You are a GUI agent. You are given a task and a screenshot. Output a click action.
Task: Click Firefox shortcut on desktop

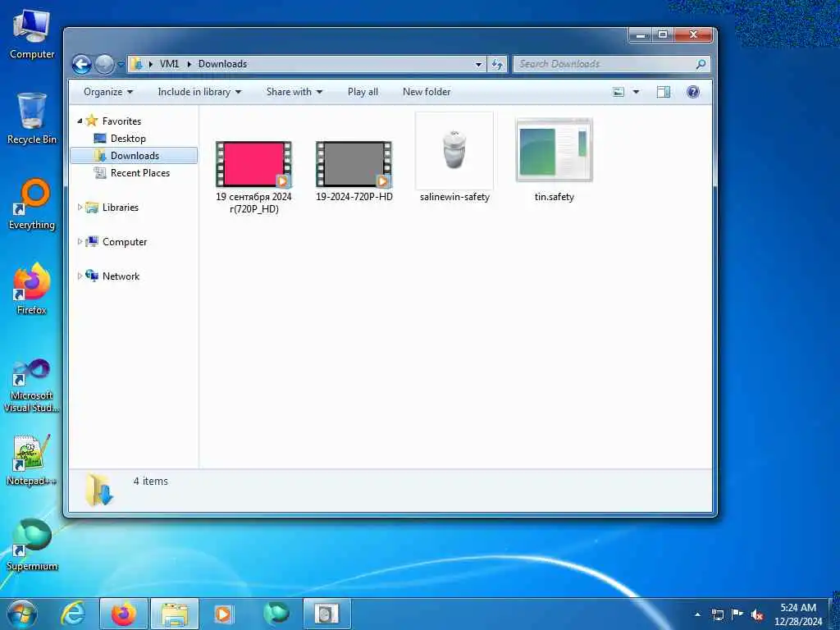pyautogui.click(x=32, y=289)
